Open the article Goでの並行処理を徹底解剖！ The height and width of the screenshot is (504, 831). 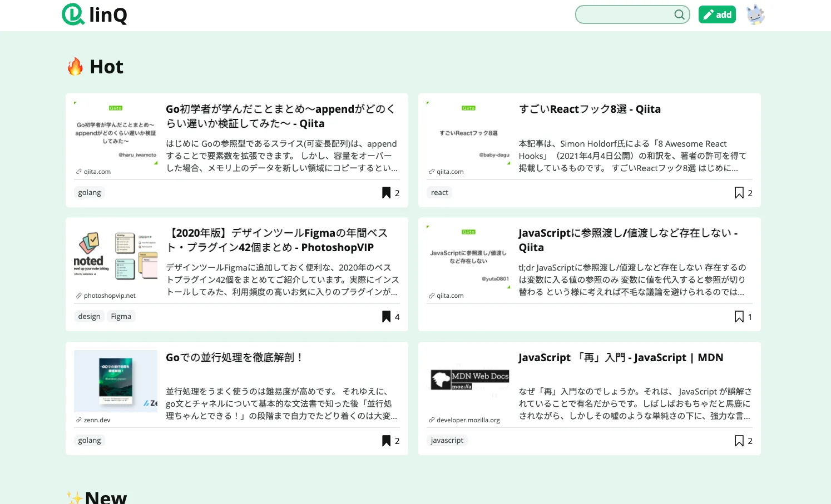[235, 357]
